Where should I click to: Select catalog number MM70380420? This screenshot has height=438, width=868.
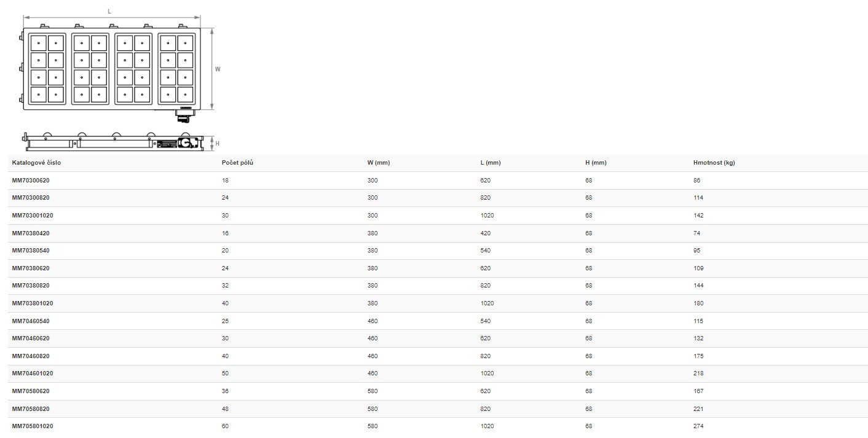click(x=31, y=233)
